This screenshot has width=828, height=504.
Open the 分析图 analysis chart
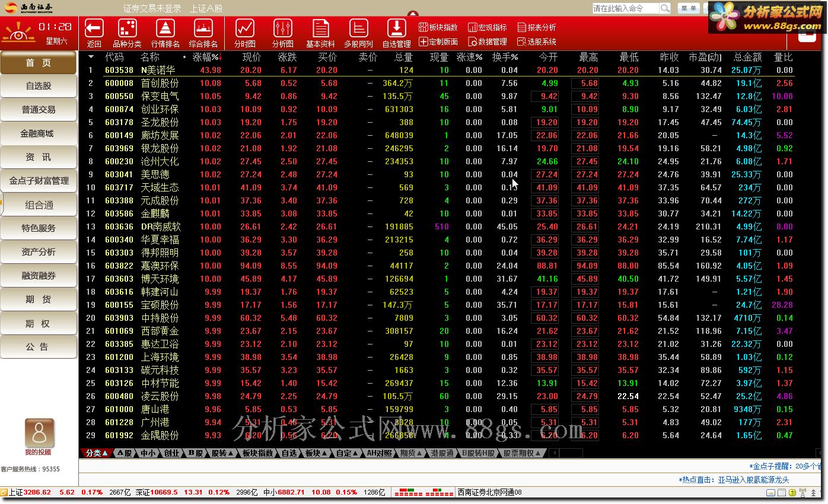point(283,28)
